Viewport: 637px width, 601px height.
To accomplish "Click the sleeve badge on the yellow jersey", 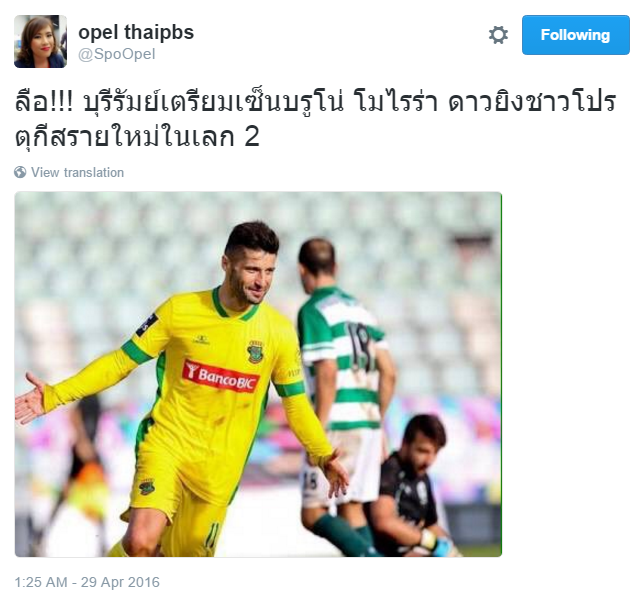I will (147, 325).
